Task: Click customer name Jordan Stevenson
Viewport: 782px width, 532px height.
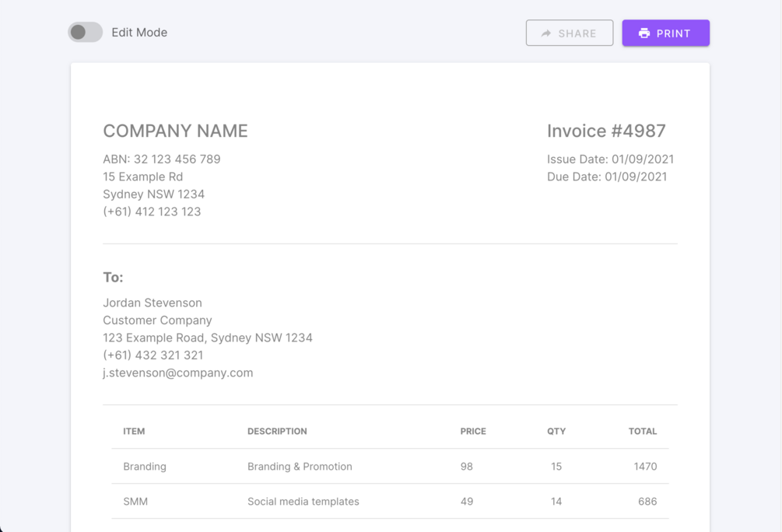Action: click(153, 303)
